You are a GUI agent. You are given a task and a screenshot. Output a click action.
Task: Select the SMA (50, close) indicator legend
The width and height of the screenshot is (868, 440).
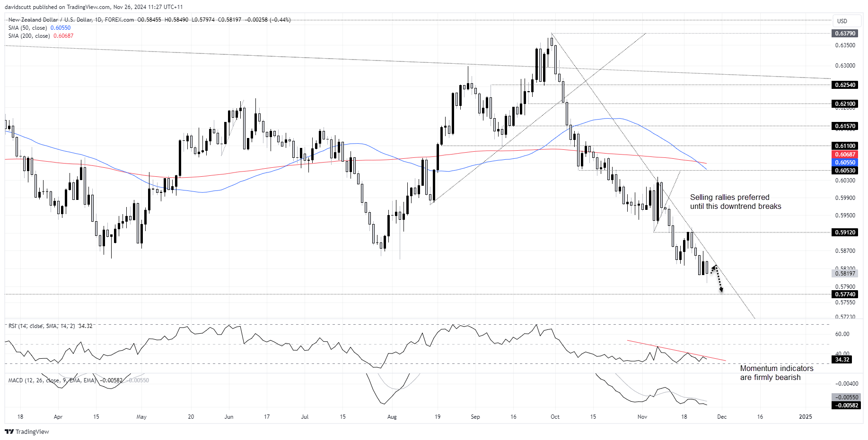click(x=27, y=28)
